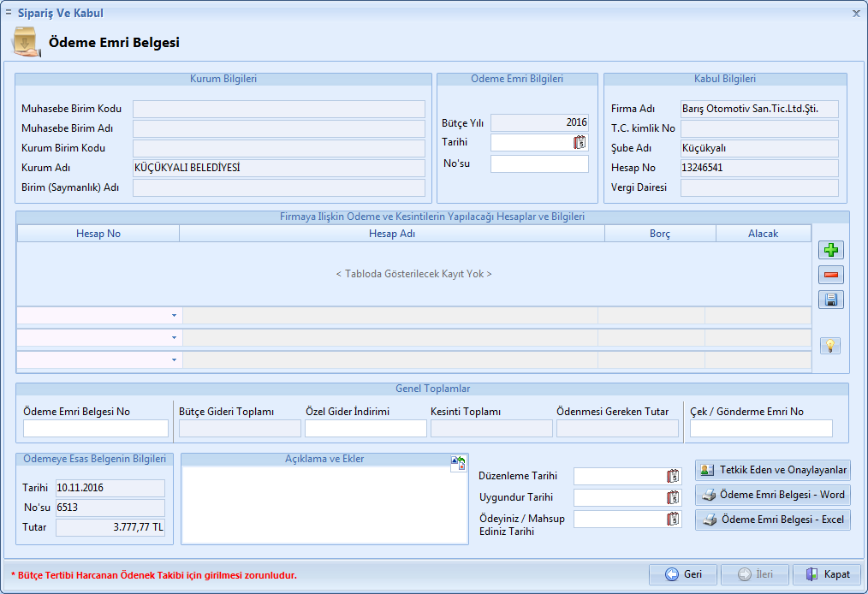Click the floppy disk save icon
This screenshot has height=594, width=868.
pos(830,300)
